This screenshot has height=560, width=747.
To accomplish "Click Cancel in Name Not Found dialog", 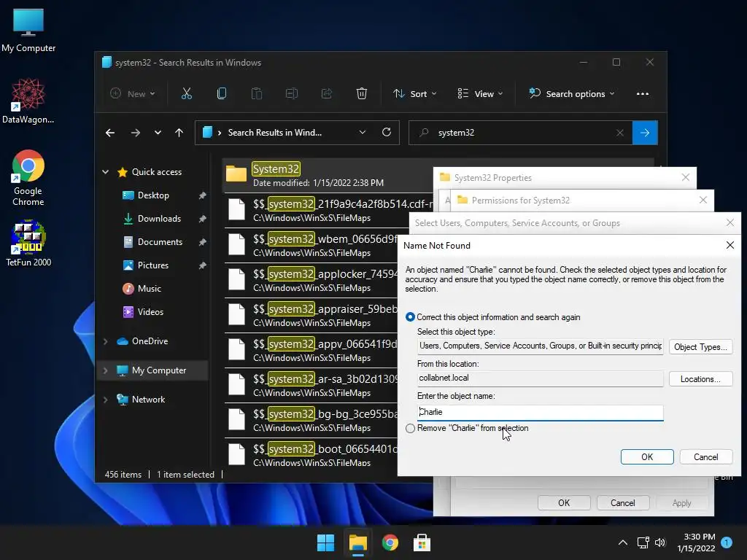I will point(705,456).
